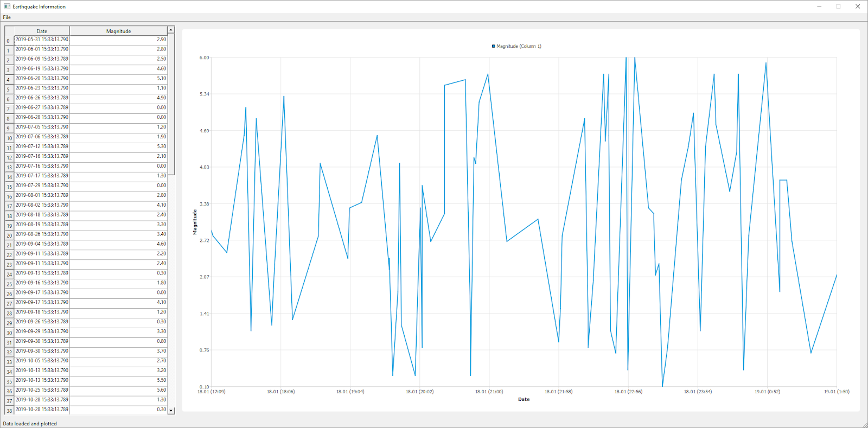Click the 18.01 (21:00) x-axis label
This screenshot has height=428, width=868.
[489, 392]
